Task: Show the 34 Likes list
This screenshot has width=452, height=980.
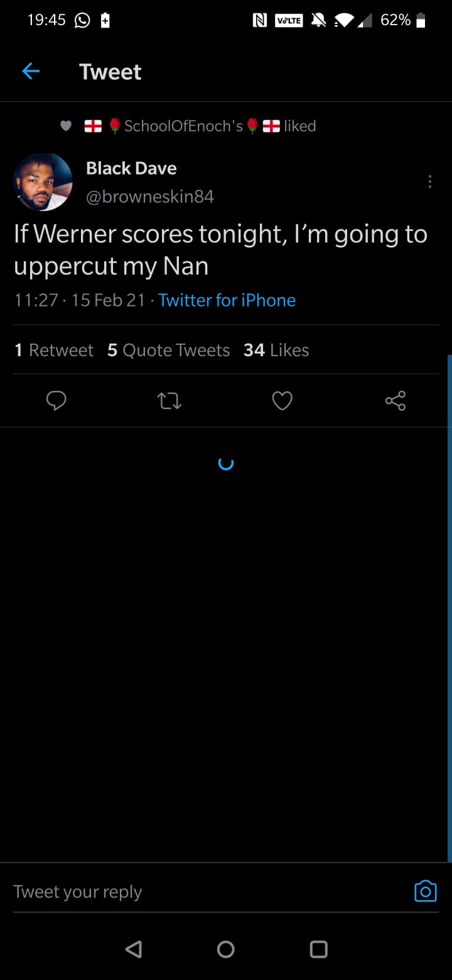Action: (276, 350)
